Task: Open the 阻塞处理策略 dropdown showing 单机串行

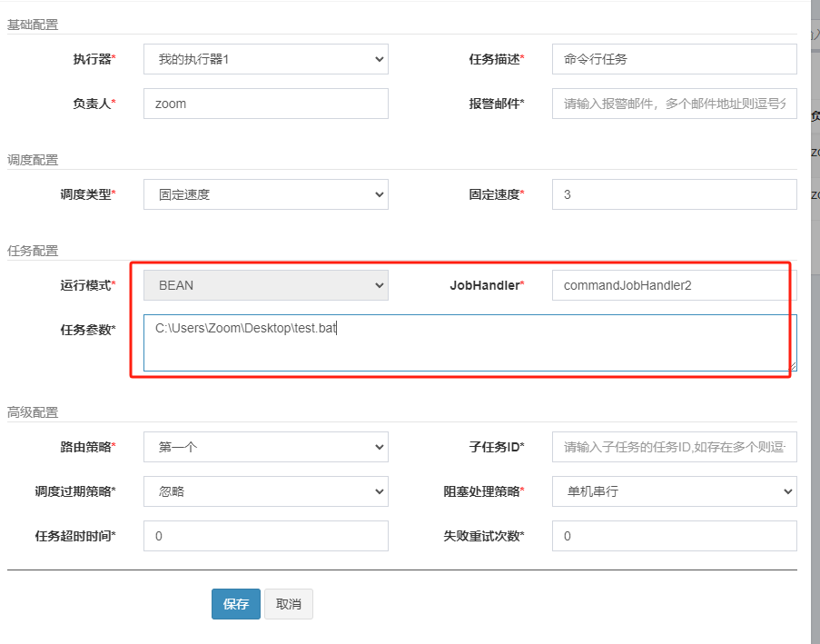Action: (x=674, y=491)
